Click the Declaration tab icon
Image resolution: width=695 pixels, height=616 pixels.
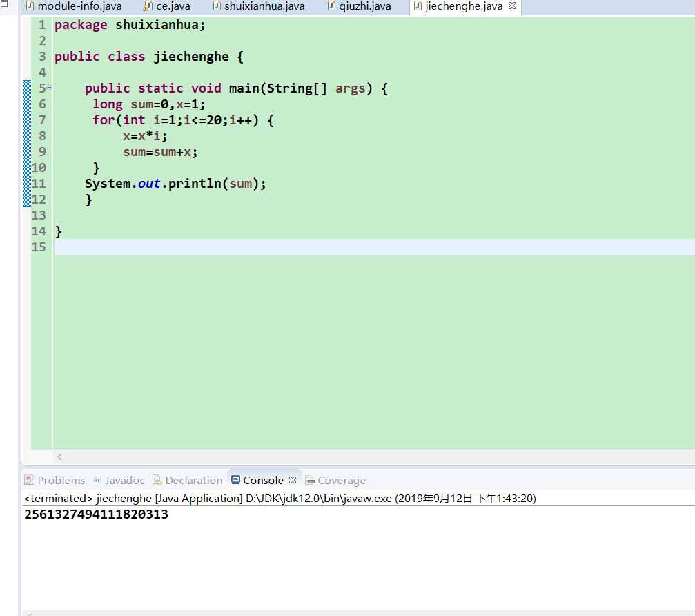[157, 480]
